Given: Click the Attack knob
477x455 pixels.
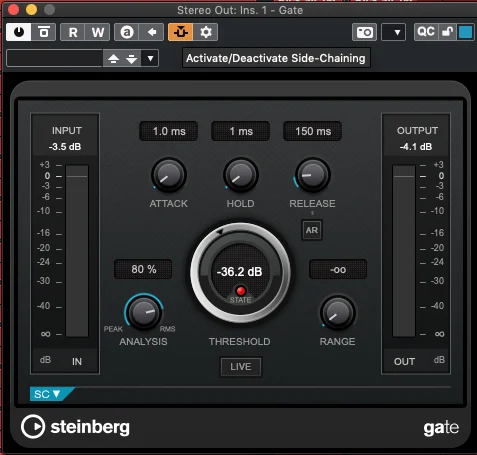Looking at the screenshot, I should pos(169,175).
